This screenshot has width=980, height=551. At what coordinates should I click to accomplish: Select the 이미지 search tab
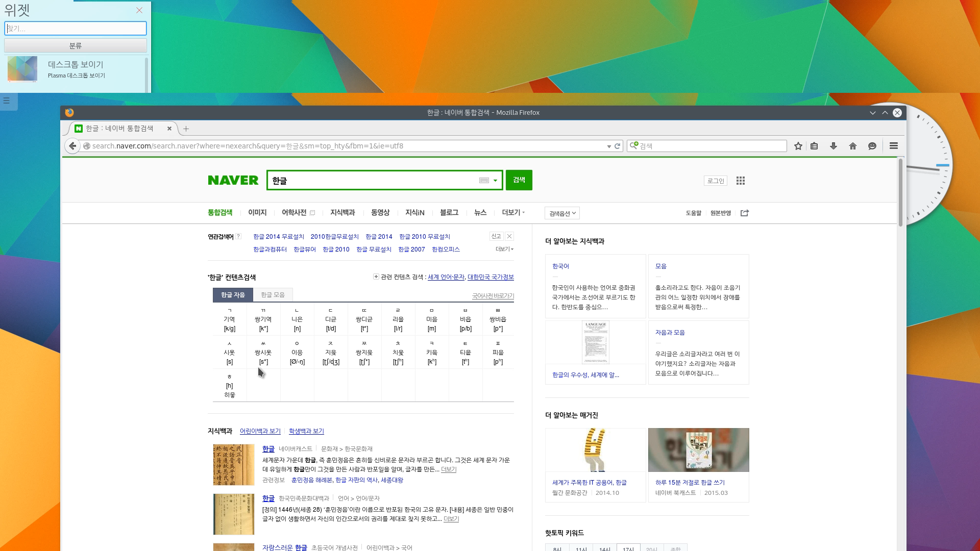(x=257, y=212)
